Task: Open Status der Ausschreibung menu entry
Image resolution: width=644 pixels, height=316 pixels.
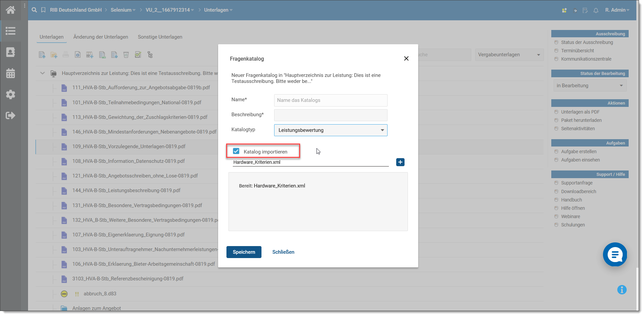Action: click(587, 42)
